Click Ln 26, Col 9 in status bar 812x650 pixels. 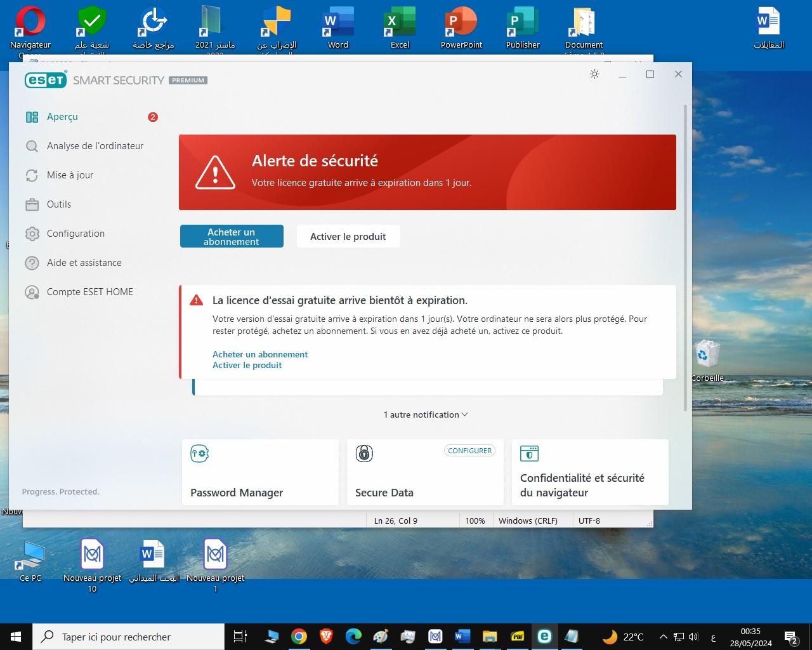click(396, 521)
